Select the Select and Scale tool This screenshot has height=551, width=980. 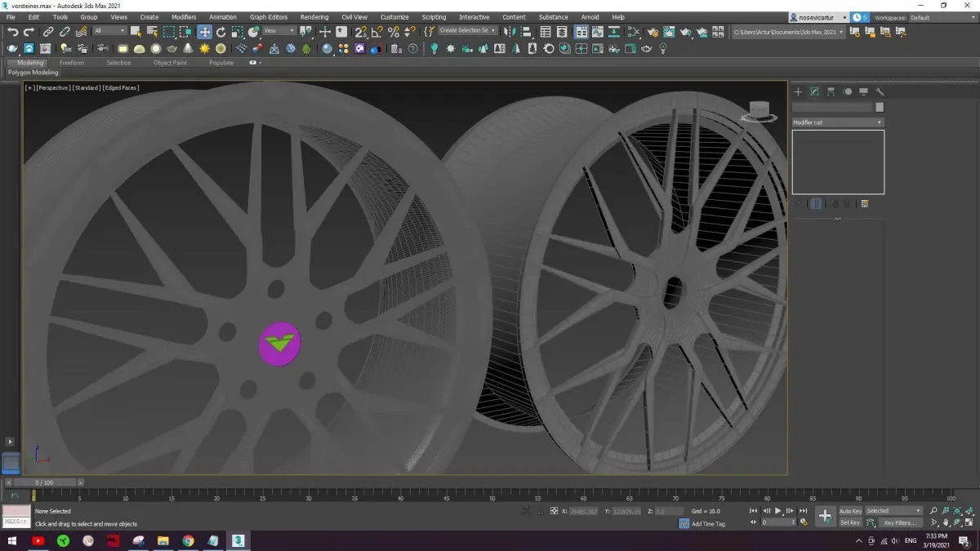(237, 32)
